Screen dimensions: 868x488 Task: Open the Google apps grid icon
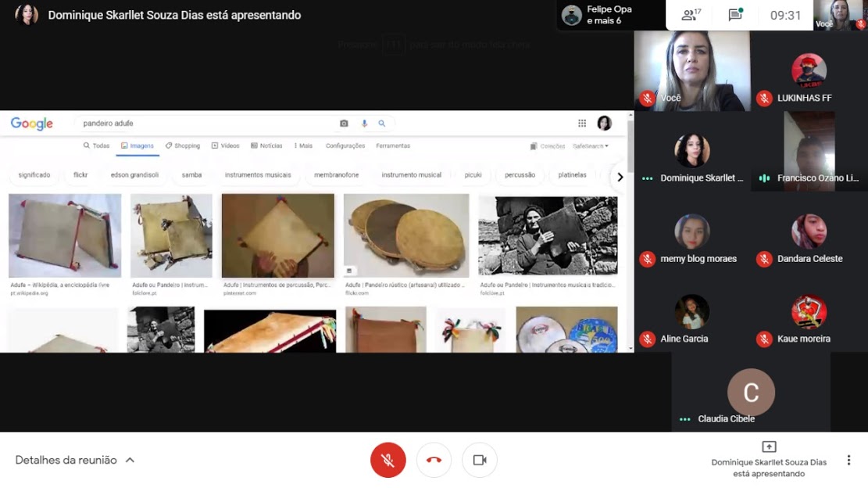(582, 124)
